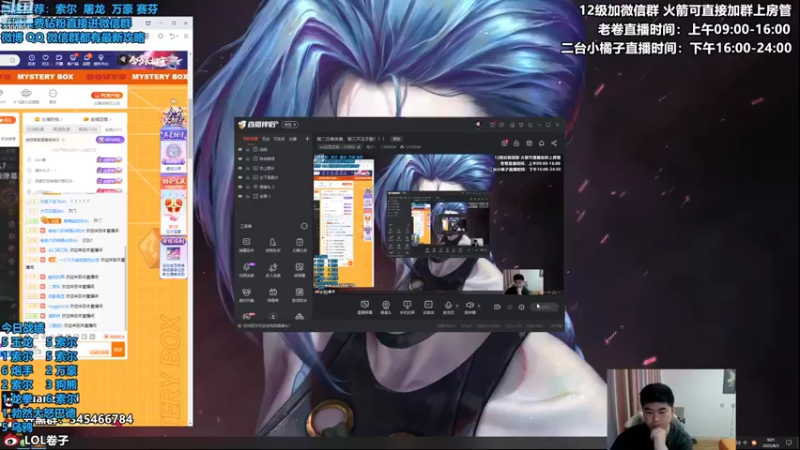This screenshot has width=800, height=450.
Task: Select the 全屏 1 source row
Action: click(273, 196)
